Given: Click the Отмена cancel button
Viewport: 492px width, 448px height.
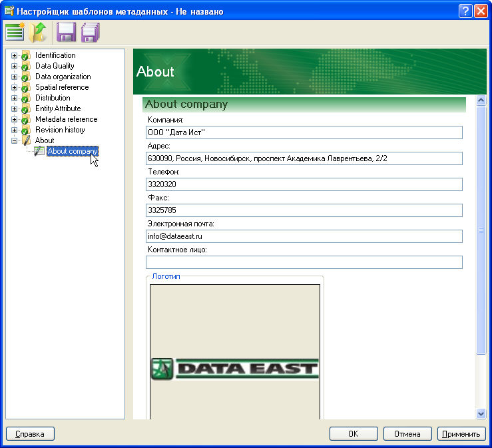Looking at the screenshot, I should point(407,434).
